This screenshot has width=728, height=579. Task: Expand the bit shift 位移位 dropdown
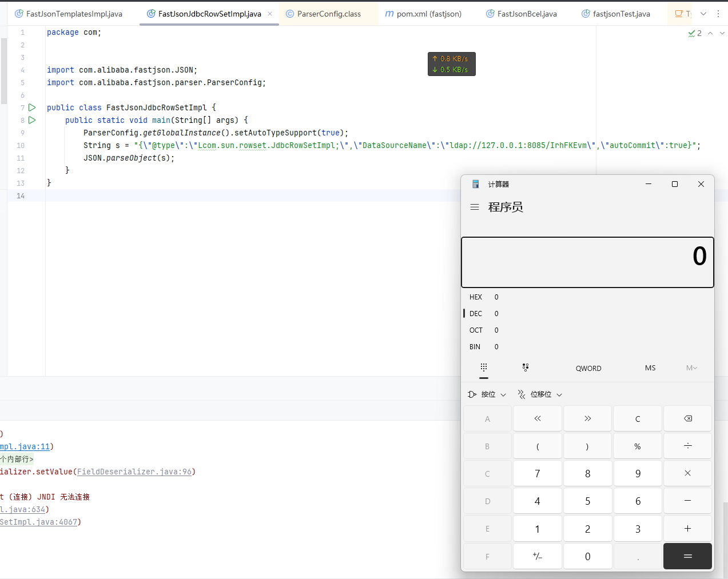click(540, 394)
